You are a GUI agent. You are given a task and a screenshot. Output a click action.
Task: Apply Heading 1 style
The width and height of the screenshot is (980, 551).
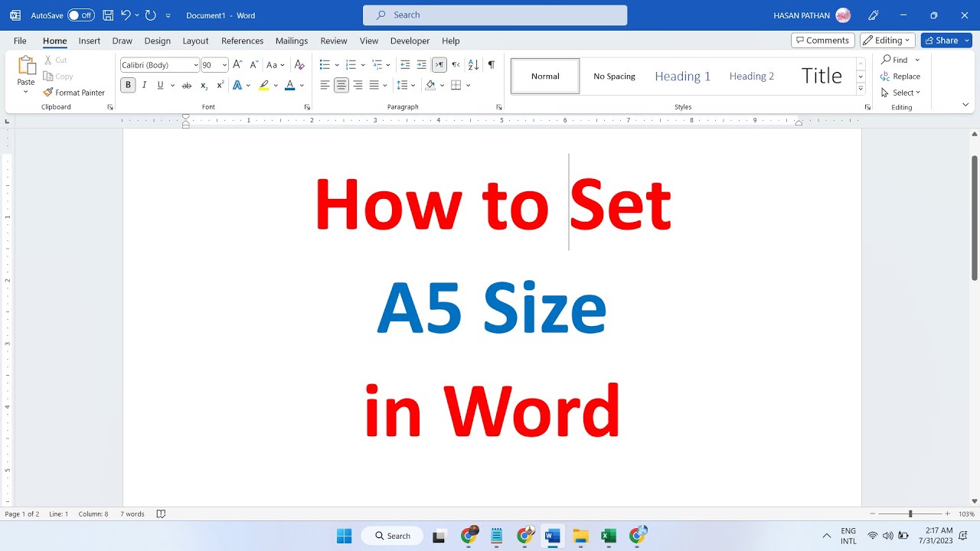682,76
